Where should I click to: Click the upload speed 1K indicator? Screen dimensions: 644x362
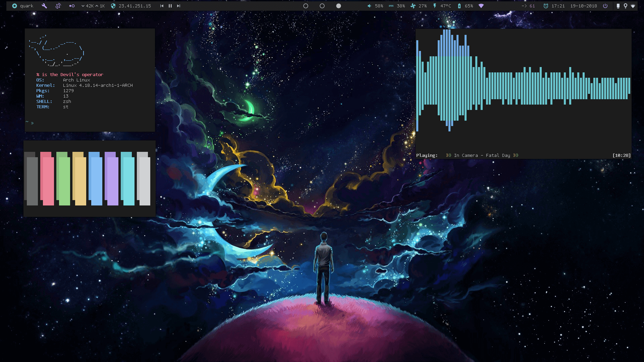(100, 6)
